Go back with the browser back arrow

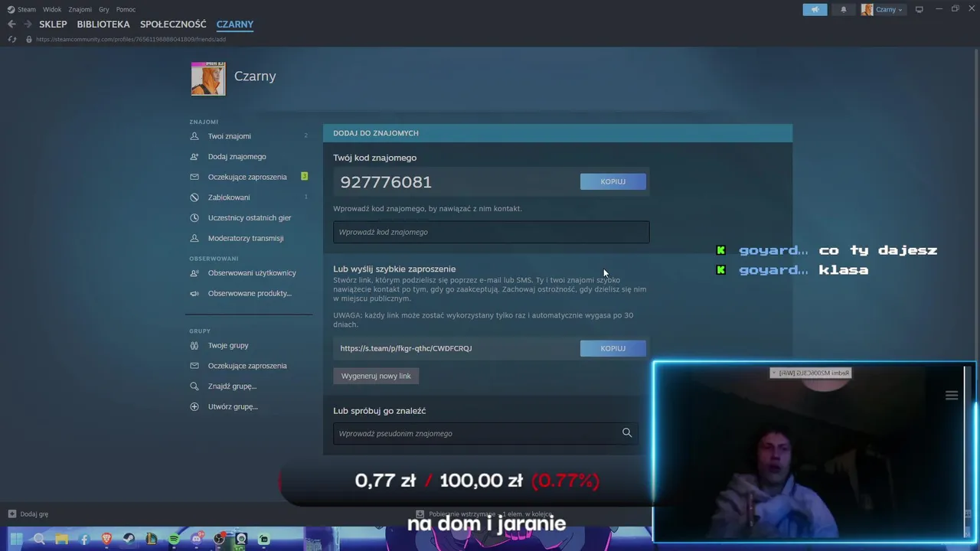pos(11,24)
